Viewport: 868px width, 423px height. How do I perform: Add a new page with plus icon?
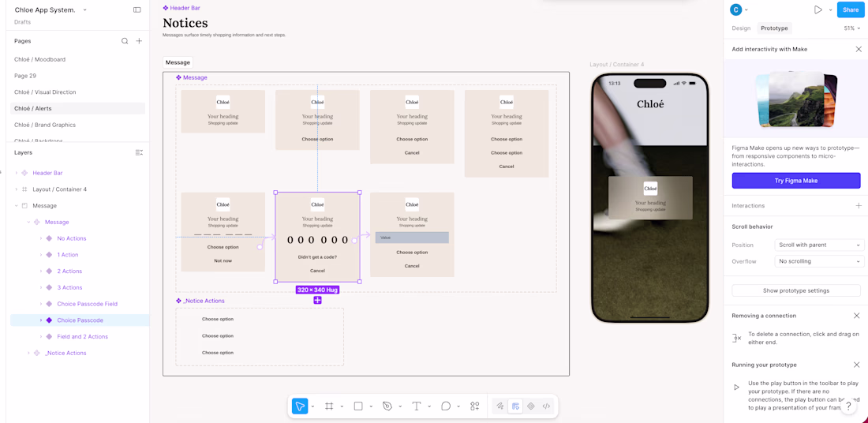[x=139, y=41]
